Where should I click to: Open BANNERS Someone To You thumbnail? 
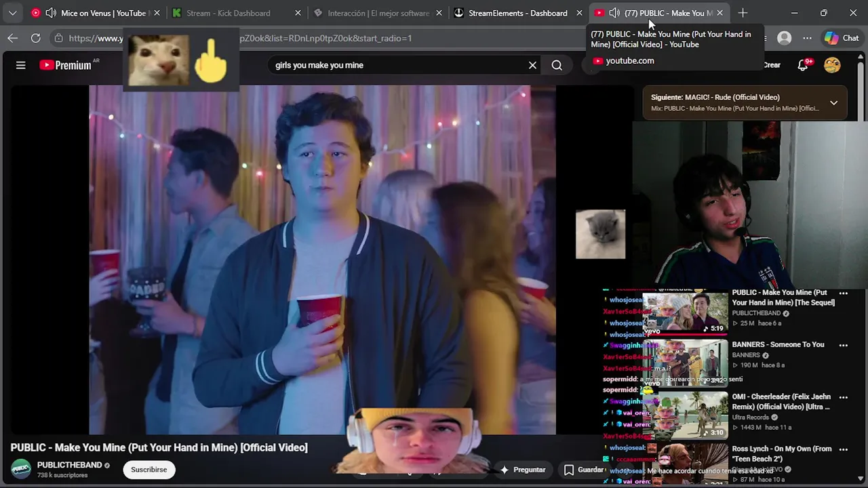click(x=685, y=363)
